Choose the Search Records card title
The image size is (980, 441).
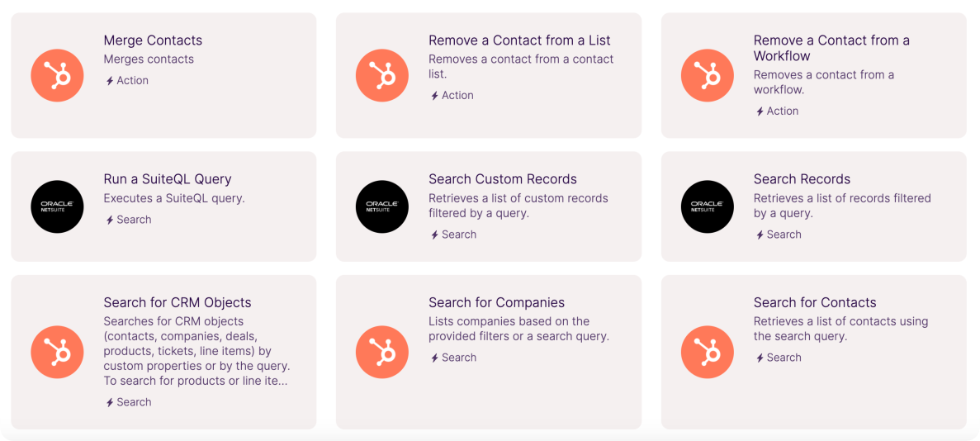(x=801, y=179)
